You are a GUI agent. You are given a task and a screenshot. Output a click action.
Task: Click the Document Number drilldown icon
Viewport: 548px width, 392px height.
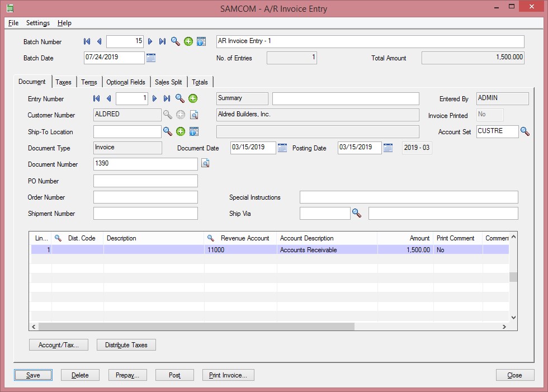point(205,164)
